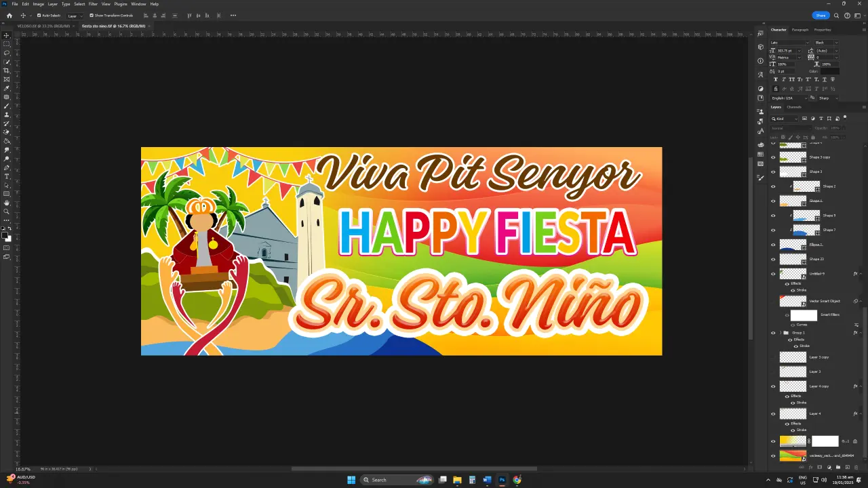
Task: Toggle visibility of Shape 7 layer
Action: click(x=773, y=230)
